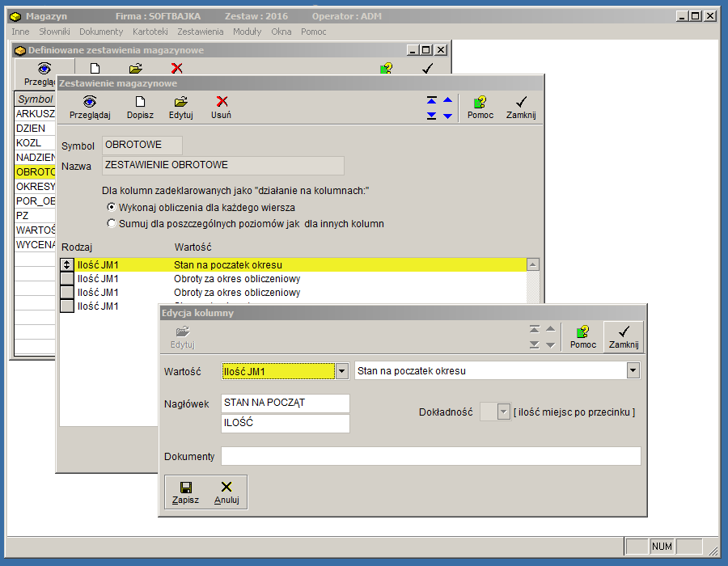The image size is (728, 566).
Task: Open the Moduły menu
Action: point(247,32)
